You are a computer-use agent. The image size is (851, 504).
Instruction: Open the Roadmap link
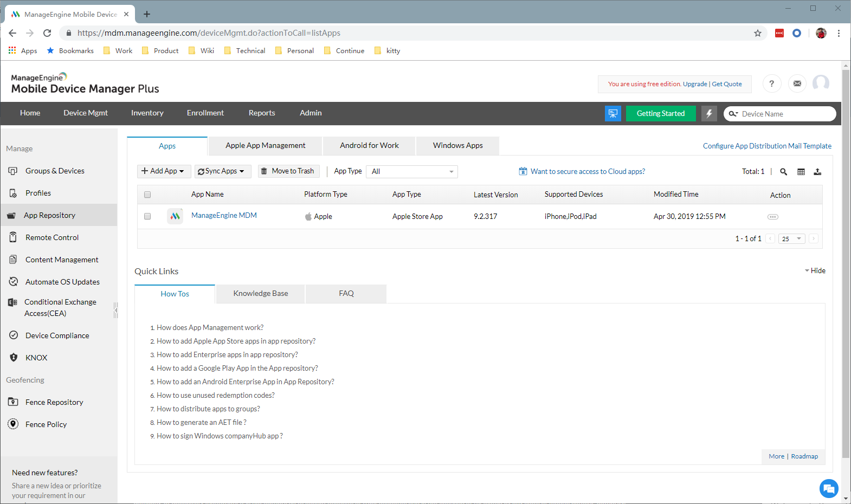(x=804, y=456)
